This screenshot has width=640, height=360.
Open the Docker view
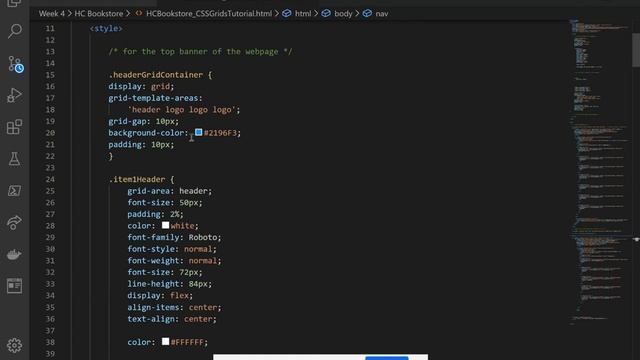[x=15, y=254]
